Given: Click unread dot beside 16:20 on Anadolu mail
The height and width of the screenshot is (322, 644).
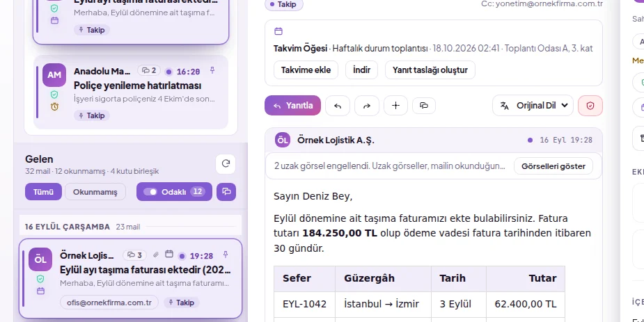Looking at the screenshot, I should click(x=168, y=72).
